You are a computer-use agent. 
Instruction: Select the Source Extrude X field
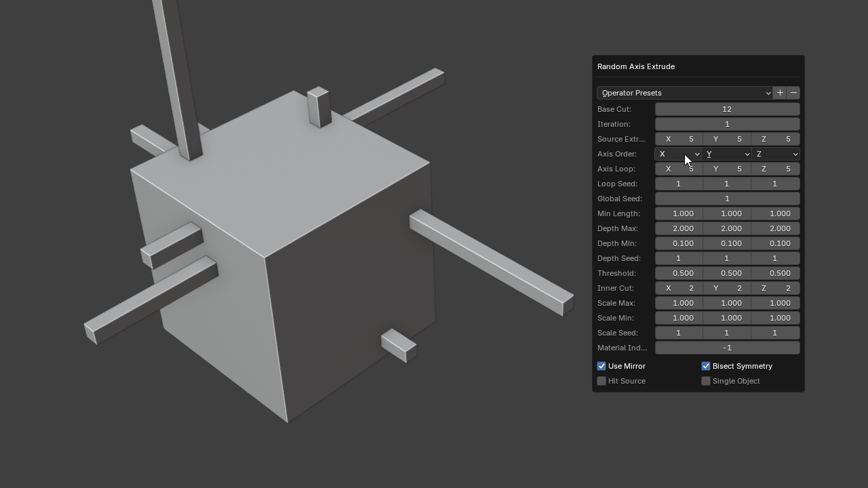click(x=678, y=139)
